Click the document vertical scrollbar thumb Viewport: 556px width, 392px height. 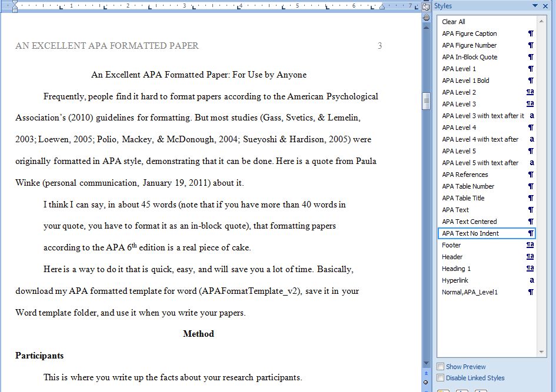426,101
